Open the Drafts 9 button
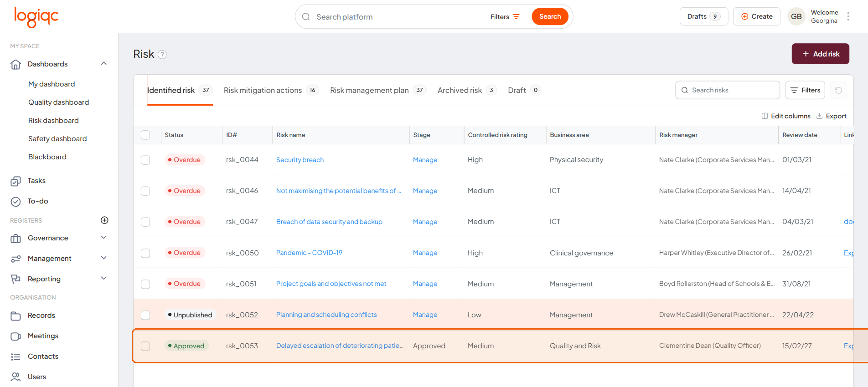 point(704,16)
